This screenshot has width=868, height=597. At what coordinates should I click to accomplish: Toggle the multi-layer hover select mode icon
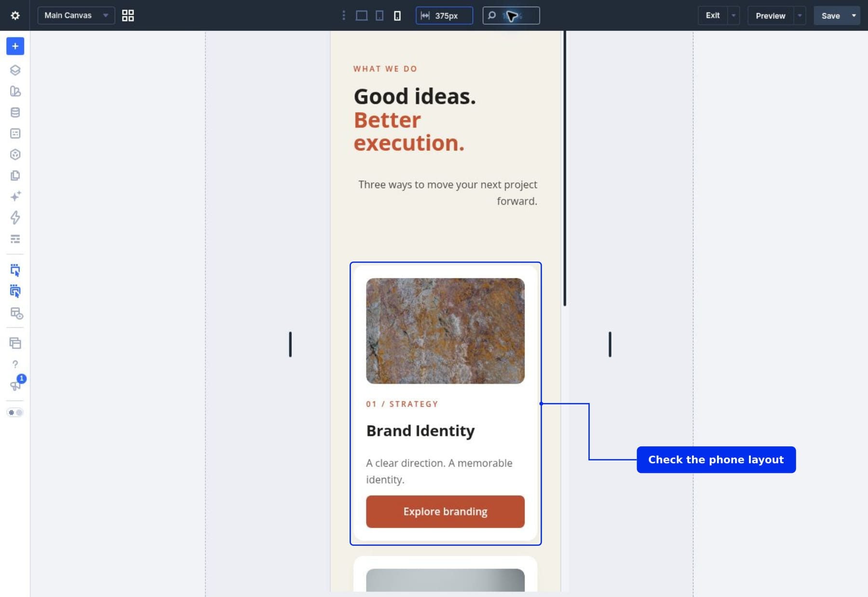(x=15, y=291)
